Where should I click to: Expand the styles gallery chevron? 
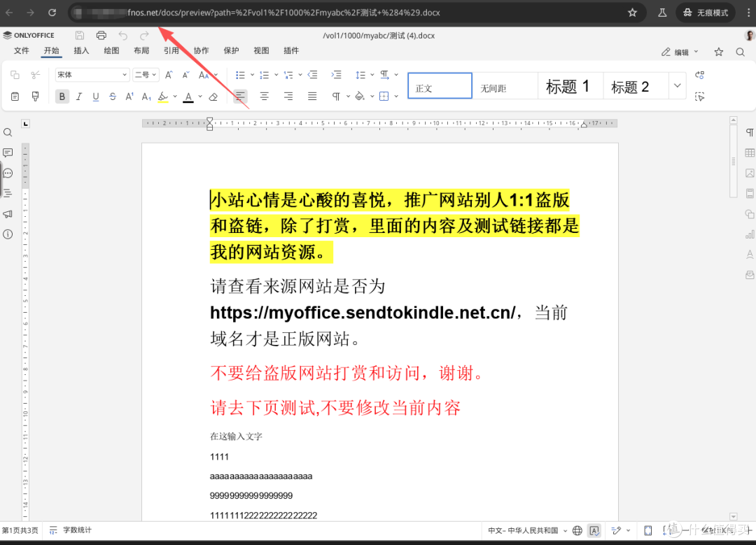677,86
